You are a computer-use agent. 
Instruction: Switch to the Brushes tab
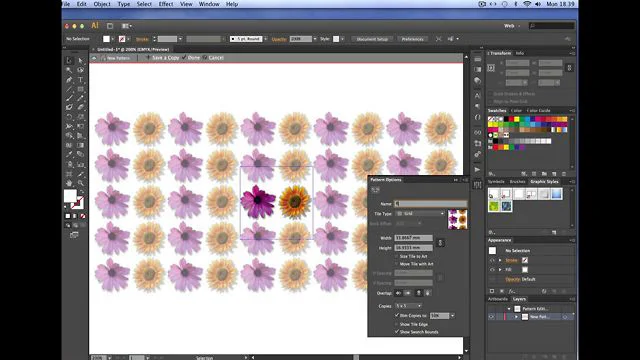(517, 182)
